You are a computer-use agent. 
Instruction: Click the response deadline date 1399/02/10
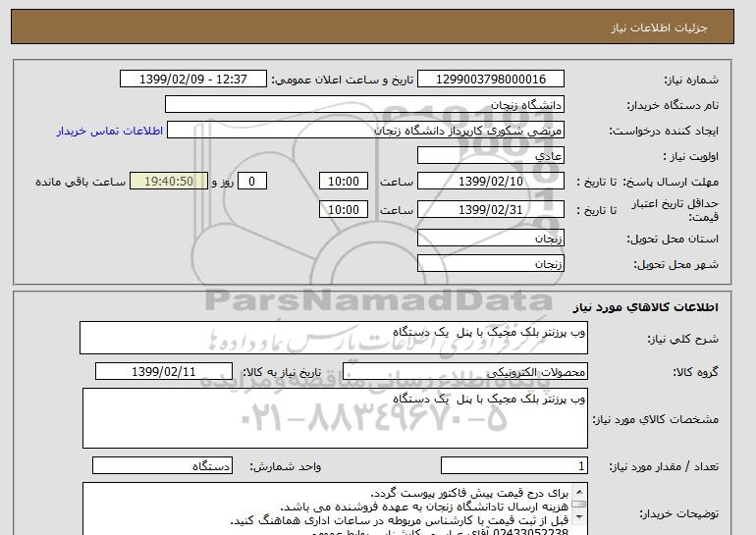(490, 182)
